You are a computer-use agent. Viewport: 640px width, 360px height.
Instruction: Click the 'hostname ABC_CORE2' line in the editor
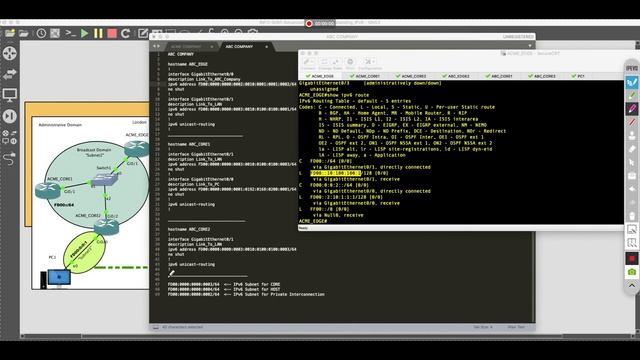189,229
